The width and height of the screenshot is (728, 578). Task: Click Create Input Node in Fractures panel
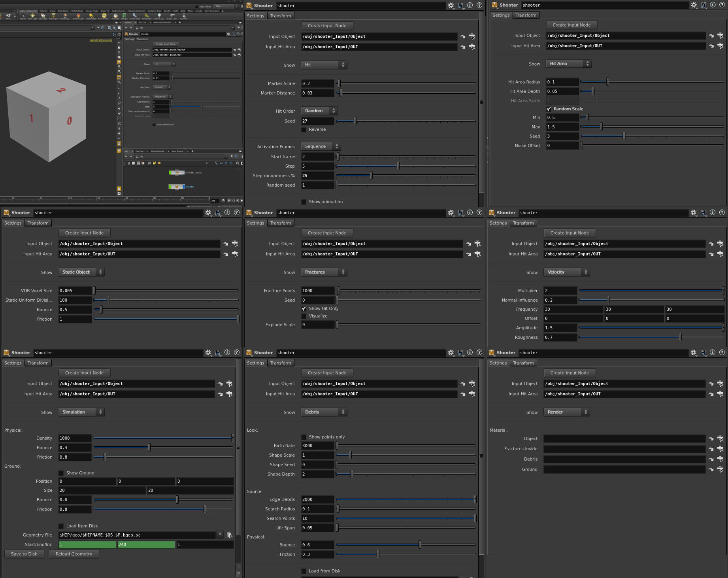[x=327, y=233]
